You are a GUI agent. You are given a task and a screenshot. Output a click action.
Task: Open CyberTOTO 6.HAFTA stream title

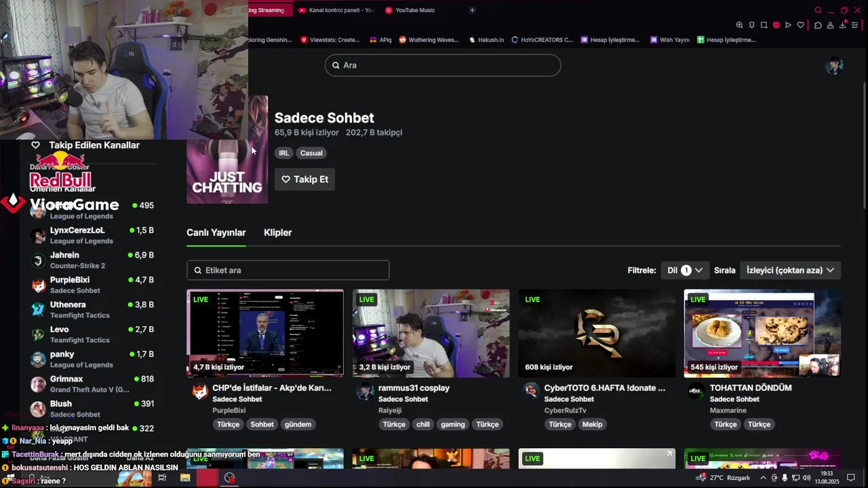[605, 388]
